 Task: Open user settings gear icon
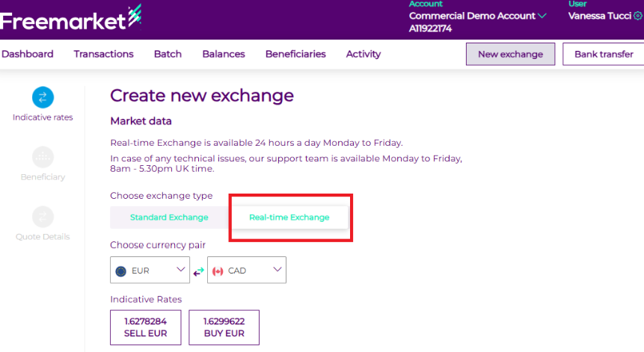pos(638,16)
